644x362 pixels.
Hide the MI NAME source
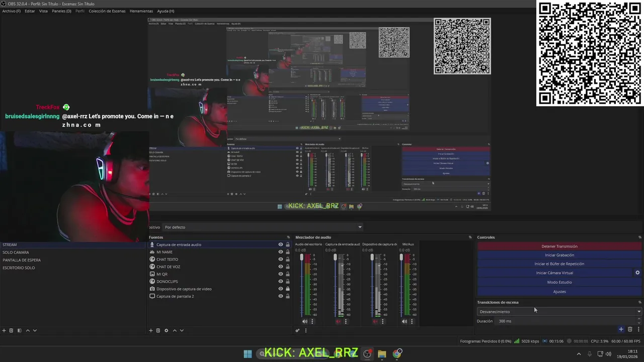(281, 252)
